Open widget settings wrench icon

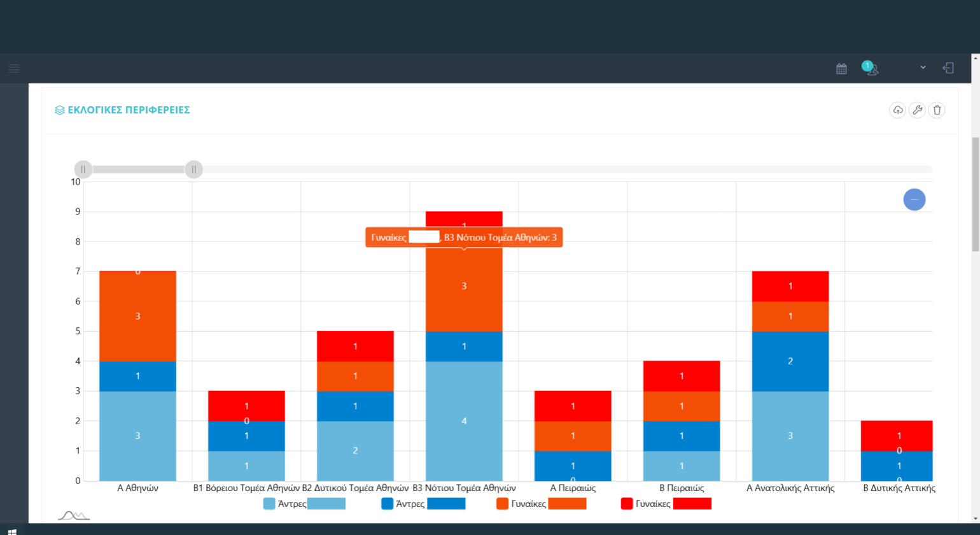point(917,110)
